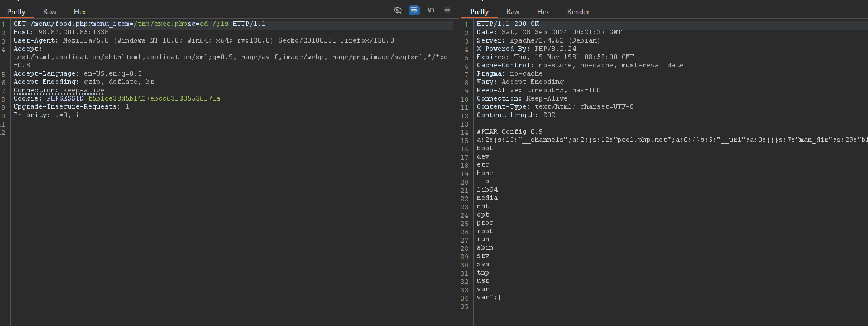Image resolution: width=868 pixels, height=326 pixels.
Task: Click the Cache-Control: no-store header
Action: 580,66
